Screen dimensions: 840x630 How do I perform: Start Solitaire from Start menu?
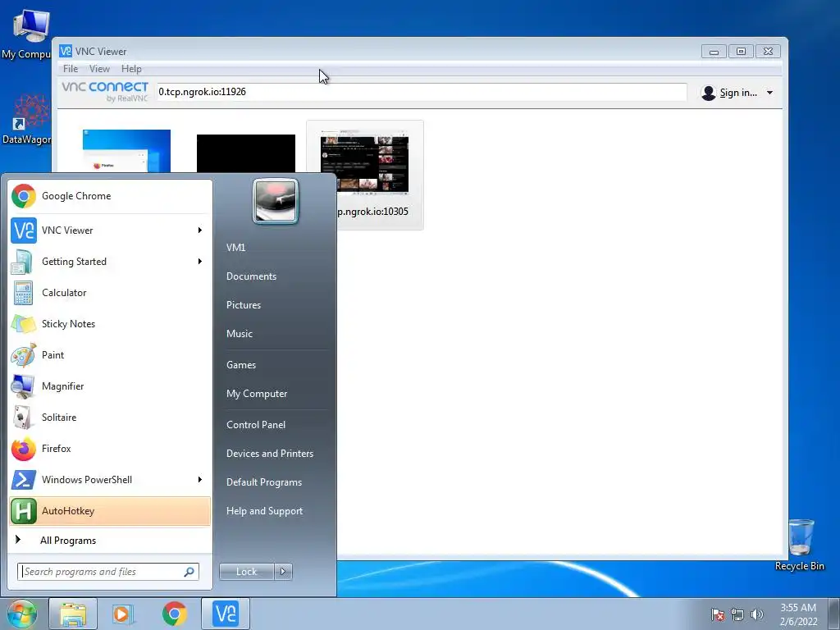[x=110, y=418]
